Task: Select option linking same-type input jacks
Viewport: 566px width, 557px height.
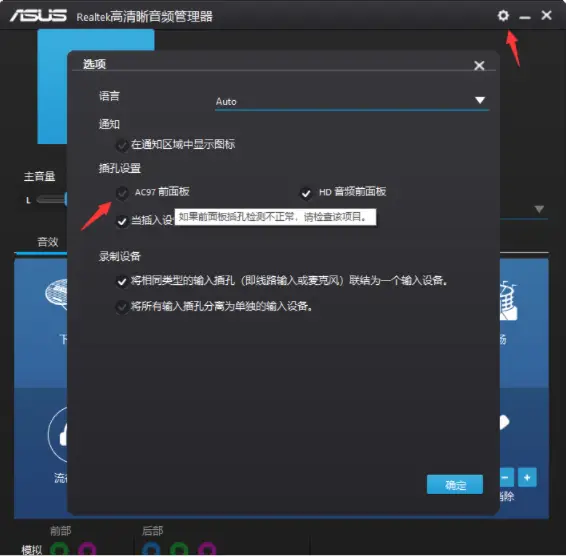Action: pos(122,281)
